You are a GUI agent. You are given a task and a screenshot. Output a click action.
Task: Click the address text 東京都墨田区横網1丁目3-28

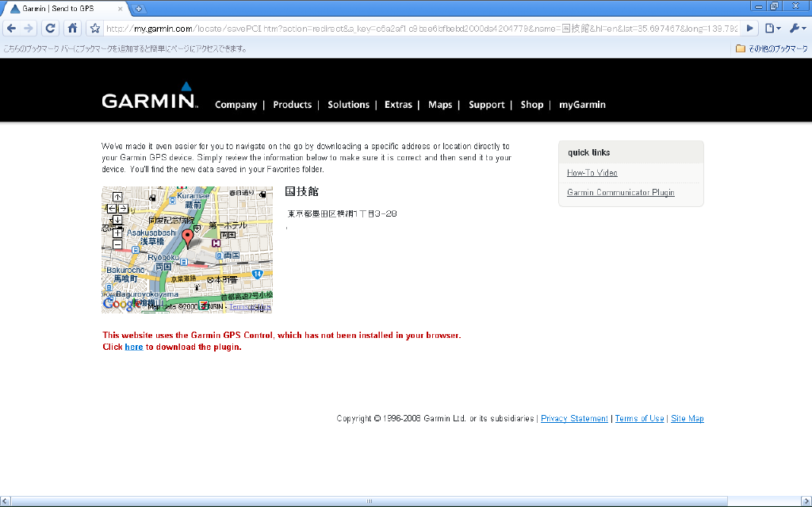(x=342, y=213)
